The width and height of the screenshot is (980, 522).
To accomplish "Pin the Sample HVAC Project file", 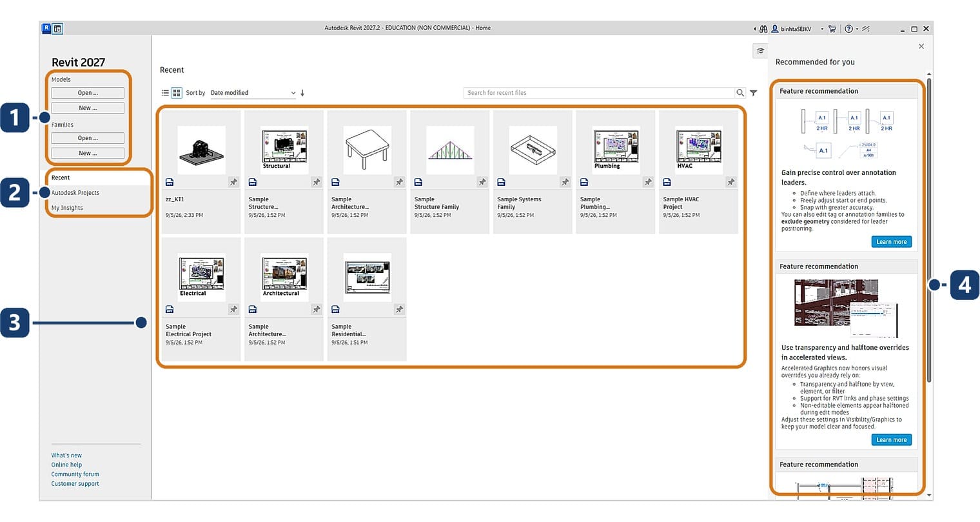I will click(730, 183).
